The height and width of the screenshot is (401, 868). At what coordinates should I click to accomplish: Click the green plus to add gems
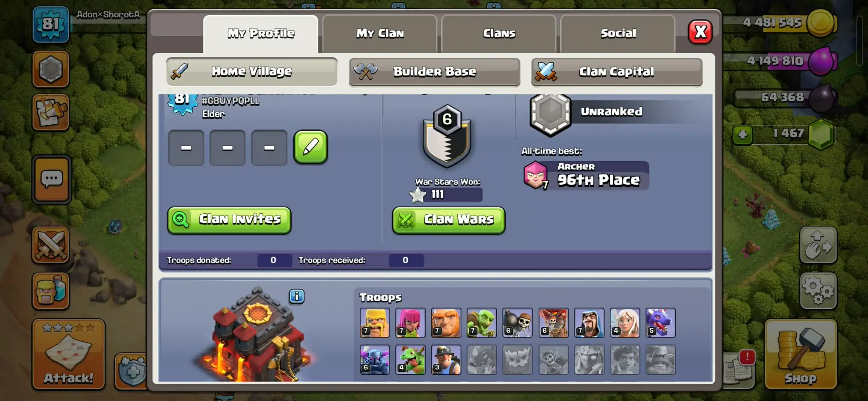click(x=743, y=135)
